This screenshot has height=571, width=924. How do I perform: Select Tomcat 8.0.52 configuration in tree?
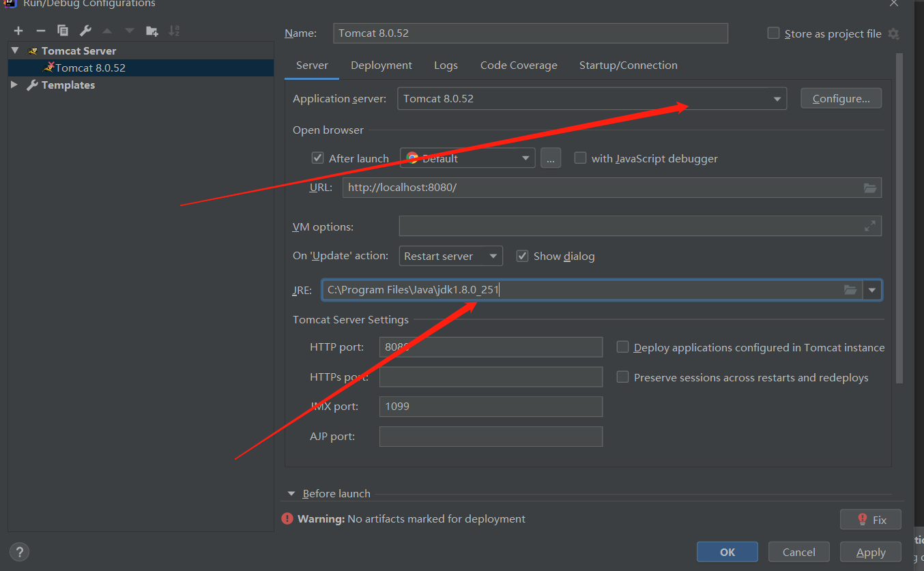coord(141,68)
